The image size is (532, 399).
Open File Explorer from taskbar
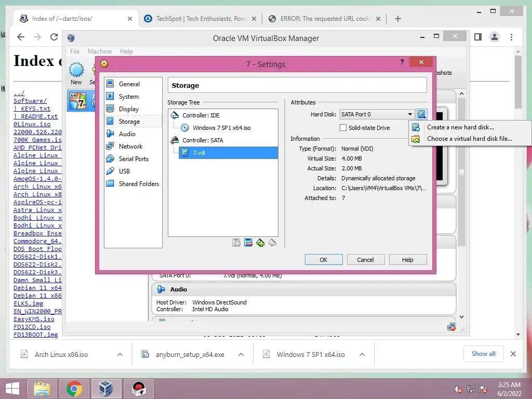pos(42,389)
